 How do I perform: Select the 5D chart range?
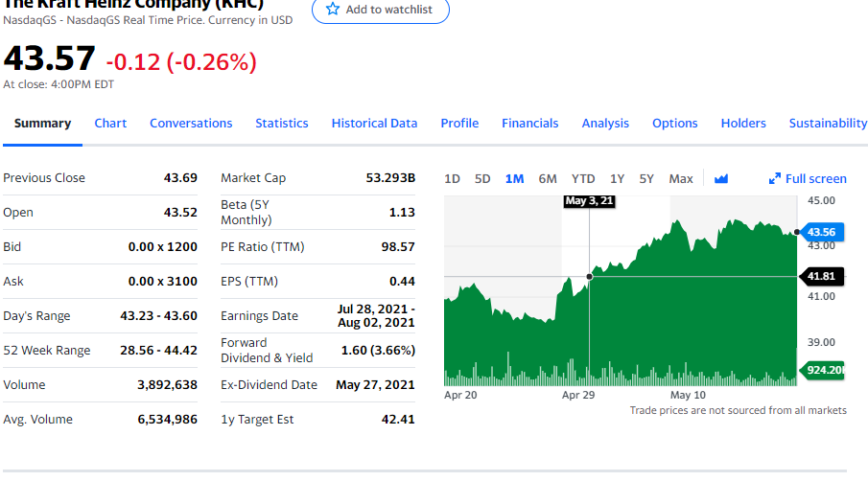(482, 178)
